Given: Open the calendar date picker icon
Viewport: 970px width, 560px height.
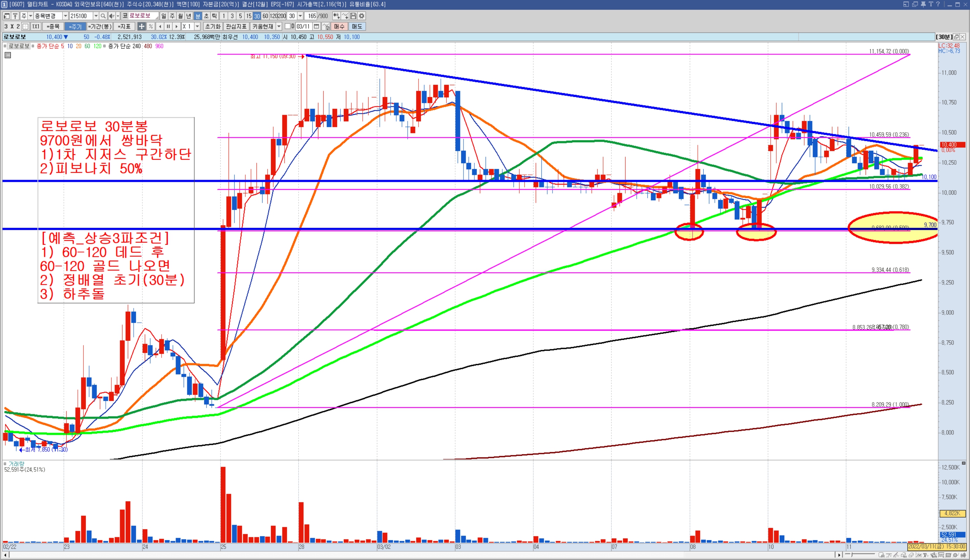Looking at the screenshot, I should point(316,27).
